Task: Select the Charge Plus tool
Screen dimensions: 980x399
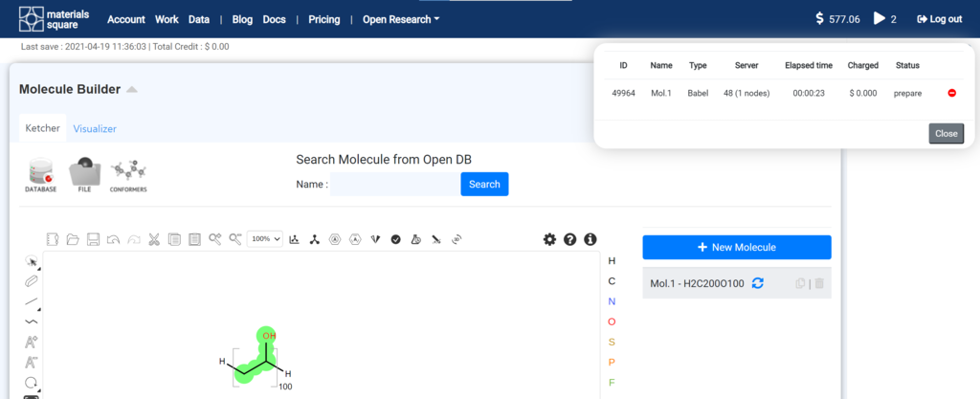Action: pyautogui.click(x=32, y=342)
